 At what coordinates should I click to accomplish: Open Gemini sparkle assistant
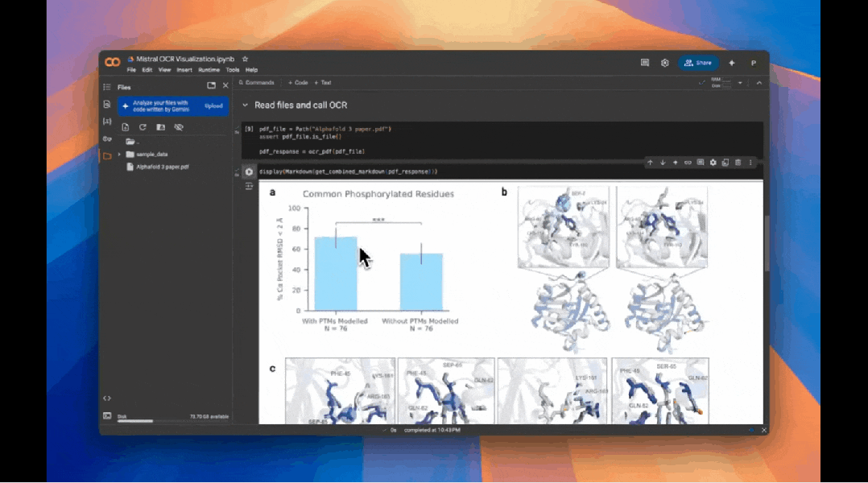coord(732,63)
